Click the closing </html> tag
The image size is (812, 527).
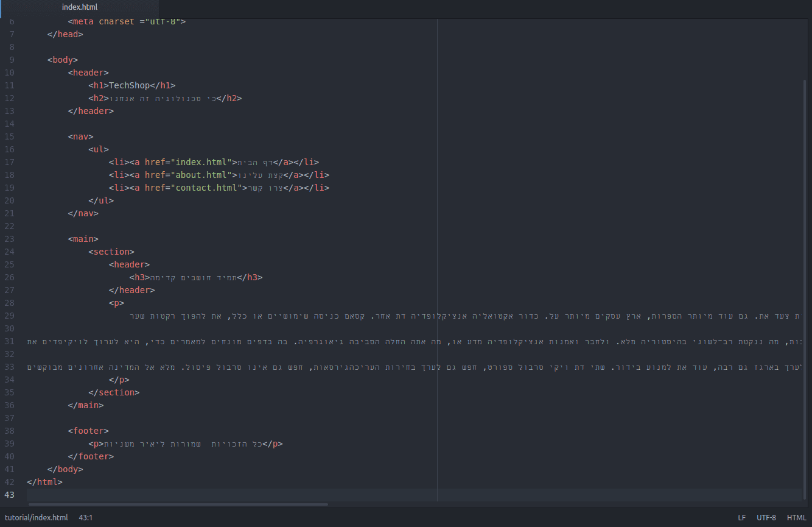44,482
